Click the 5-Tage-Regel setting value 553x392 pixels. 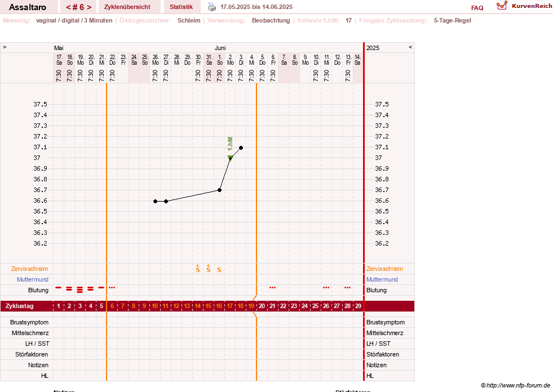453,20
